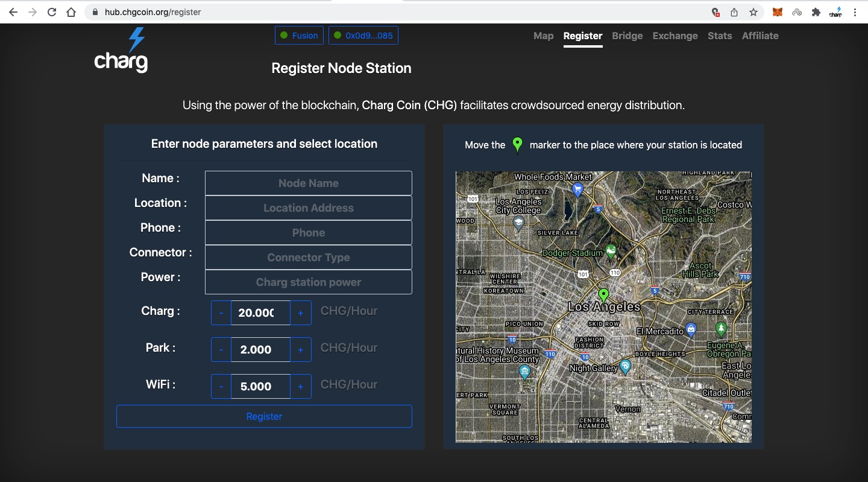
Task: Open the Register page
Action: [x=583, y=36]
